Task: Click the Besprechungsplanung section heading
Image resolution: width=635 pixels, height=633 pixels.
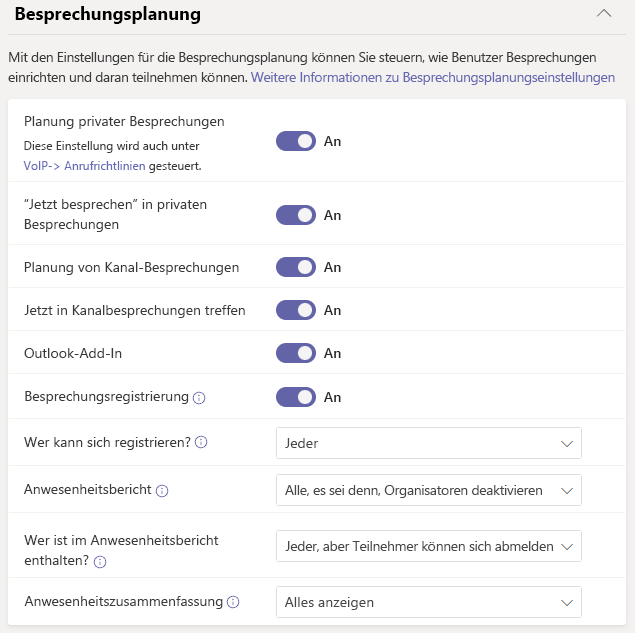Action: 107,14
